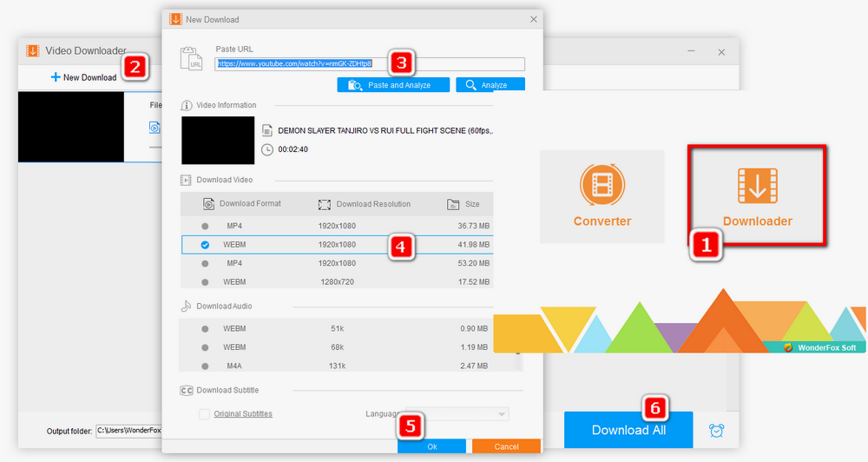Click the Download Audio music note icon
The height and width of the screenshot is (462, 868).
[186, 306]
